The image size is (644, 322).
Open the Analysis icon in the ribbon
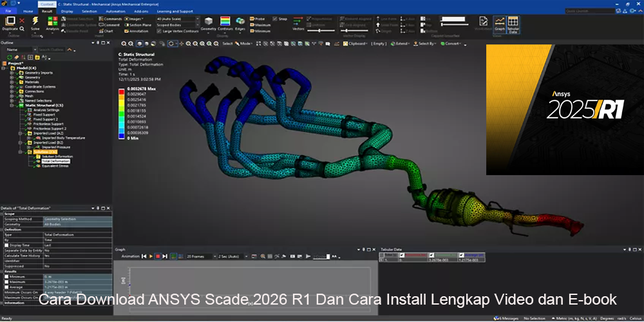53,21
